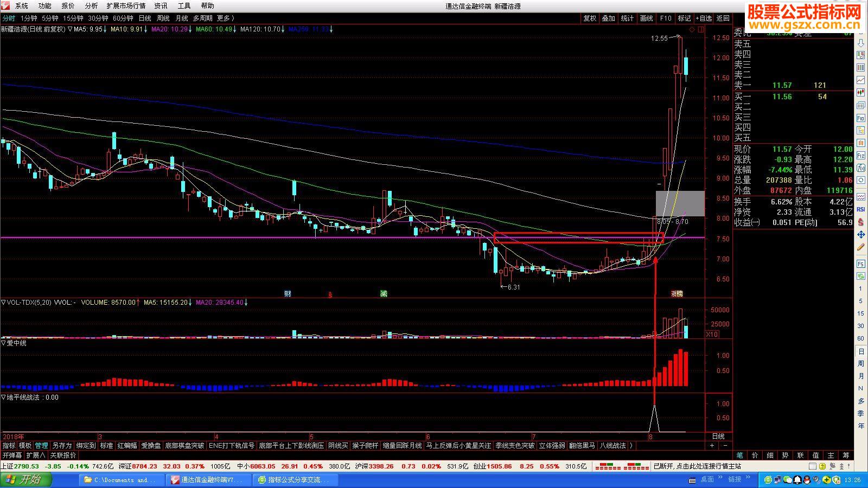868x488 pixels.
Task: Select the 筹 chip distribution tab
Action: pos(846,455)
